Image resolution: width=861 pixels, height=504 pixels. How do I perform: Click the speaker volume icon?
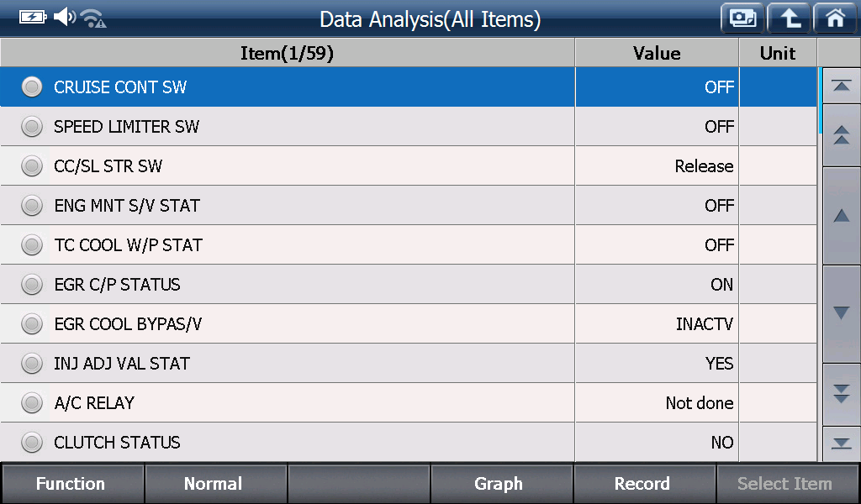click(x=64, y=17)
